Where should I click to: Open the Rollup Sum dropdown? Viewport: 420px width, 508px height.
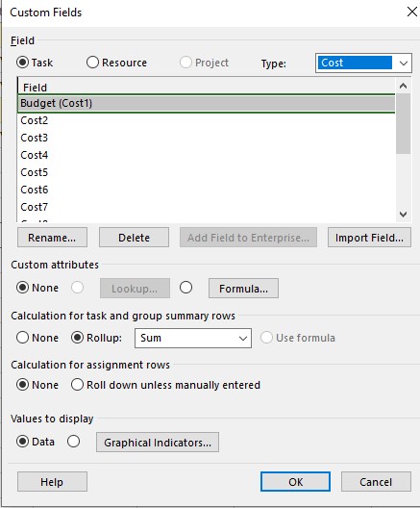(x=193, y=339)
